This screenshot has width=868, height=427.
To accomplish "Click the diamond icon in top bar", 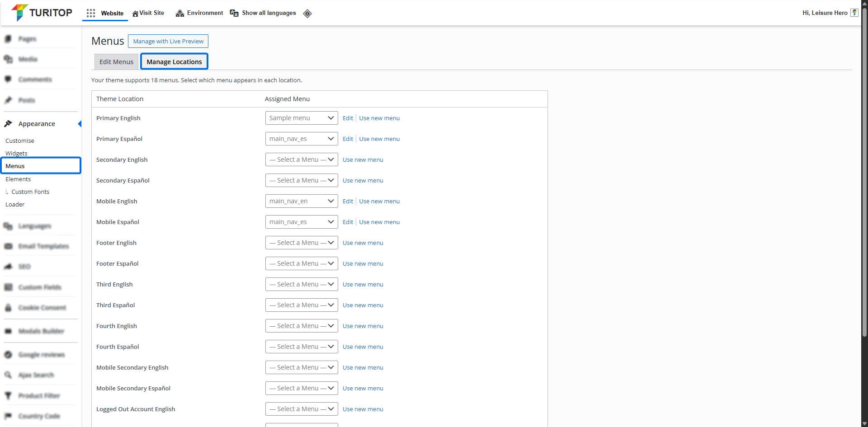I will (x=307, y=14).
